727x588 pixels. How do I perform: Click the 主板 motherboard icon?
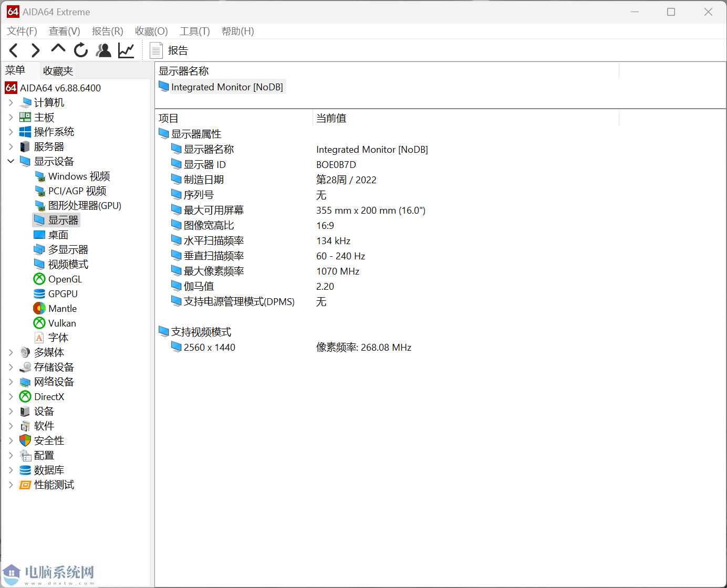point(25,117)
